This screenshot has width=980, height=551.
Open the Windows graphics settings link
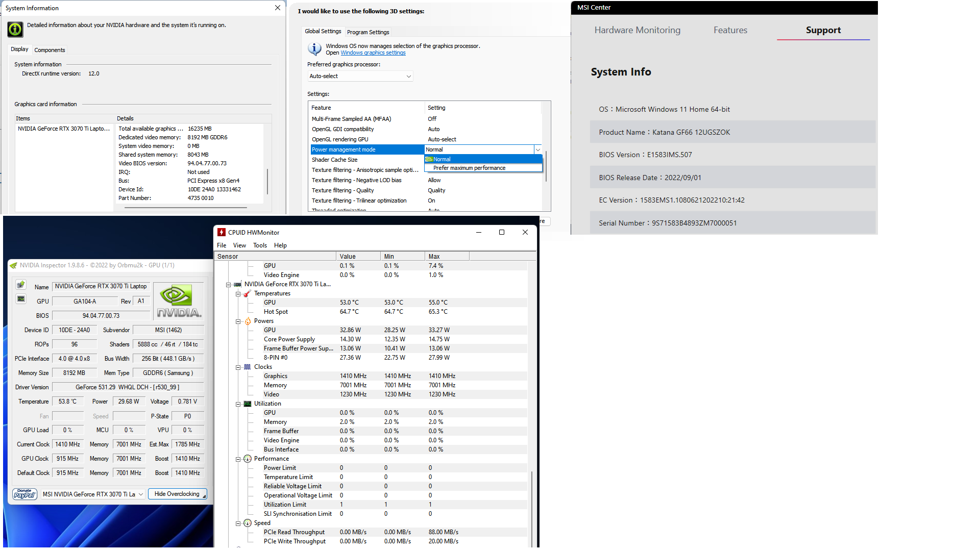pos(373,53)
